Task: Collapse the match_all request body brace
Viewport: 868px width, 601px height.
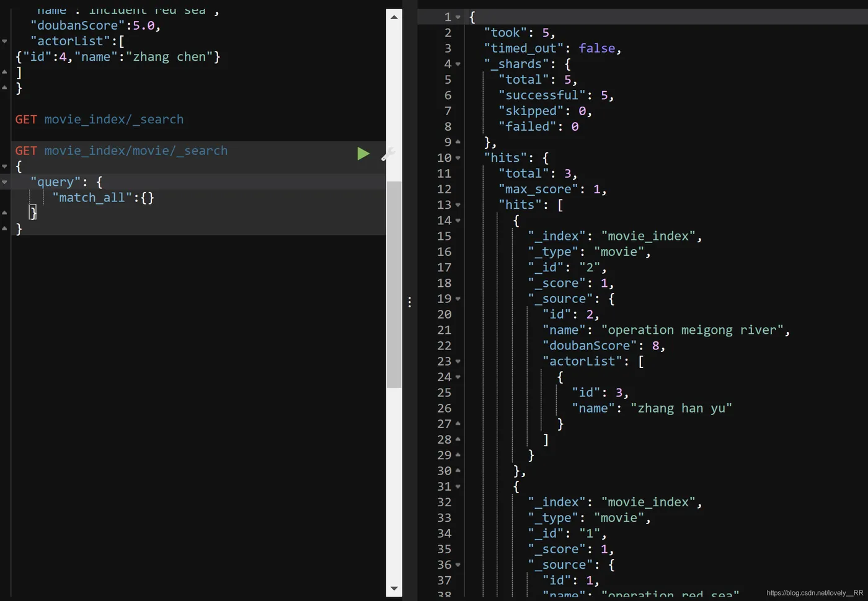Action: (4, 167)
